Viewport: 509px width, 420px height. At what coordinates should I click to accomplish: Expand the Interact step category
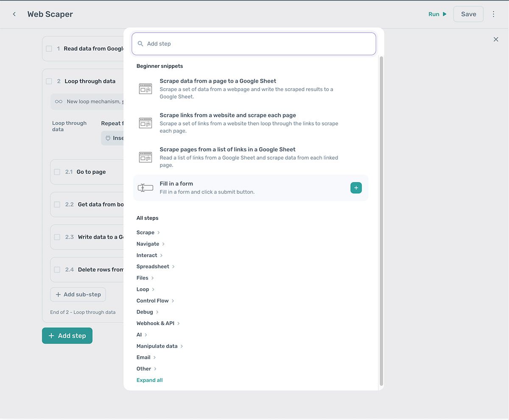coord(150,256)
